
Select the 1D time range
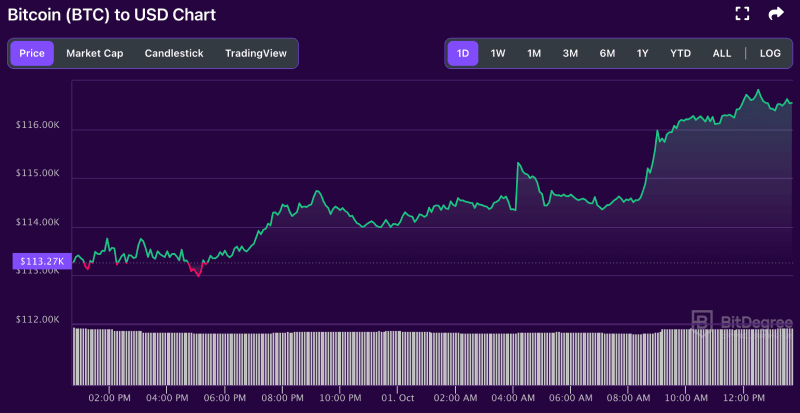(463, 53)
